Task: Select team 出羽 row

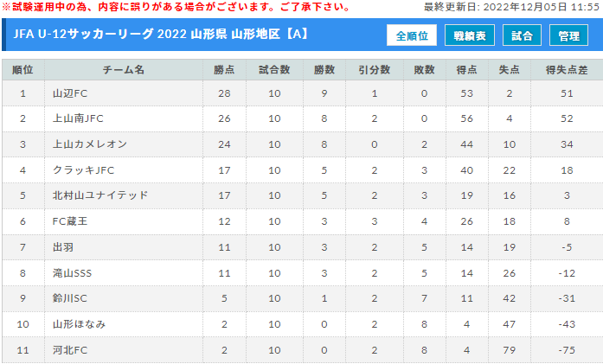Action: pyautogui.click(x=301, y=247)
